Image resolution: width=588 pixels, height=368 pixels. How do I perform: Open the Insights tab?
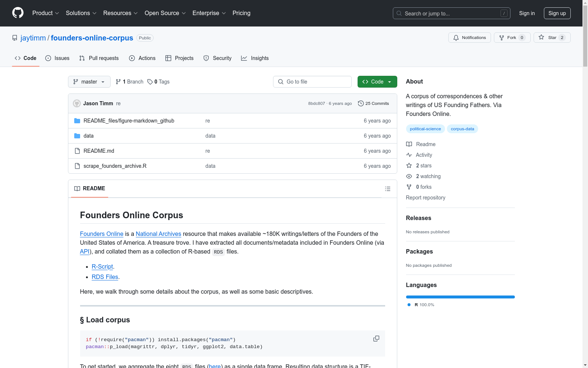(x=255, y=58)
